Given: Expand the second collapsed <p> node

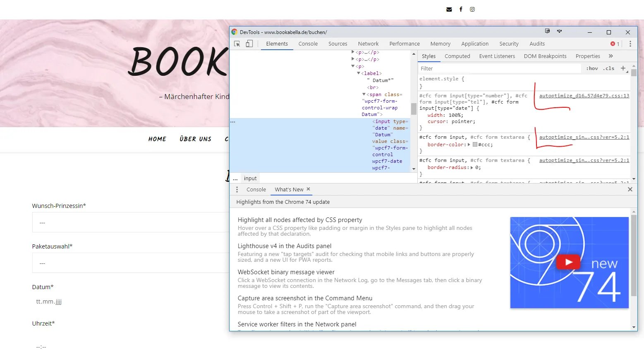Looking at the screenshot, I should [353, 59].
